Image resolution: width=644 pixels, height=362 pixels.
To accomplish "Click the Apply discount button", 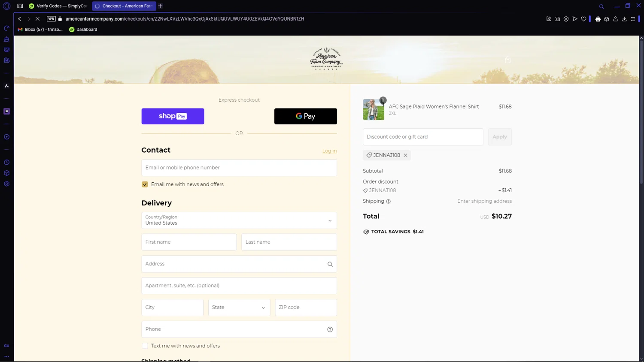I will pos(500,137).
